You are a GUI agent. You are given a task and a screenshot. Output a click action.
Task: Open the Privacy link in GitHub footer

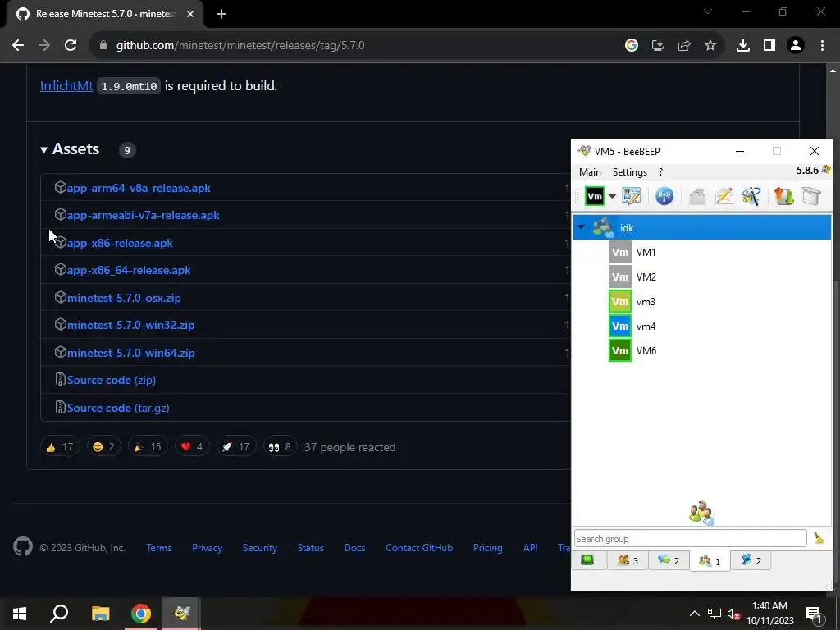tap(207, 548)
